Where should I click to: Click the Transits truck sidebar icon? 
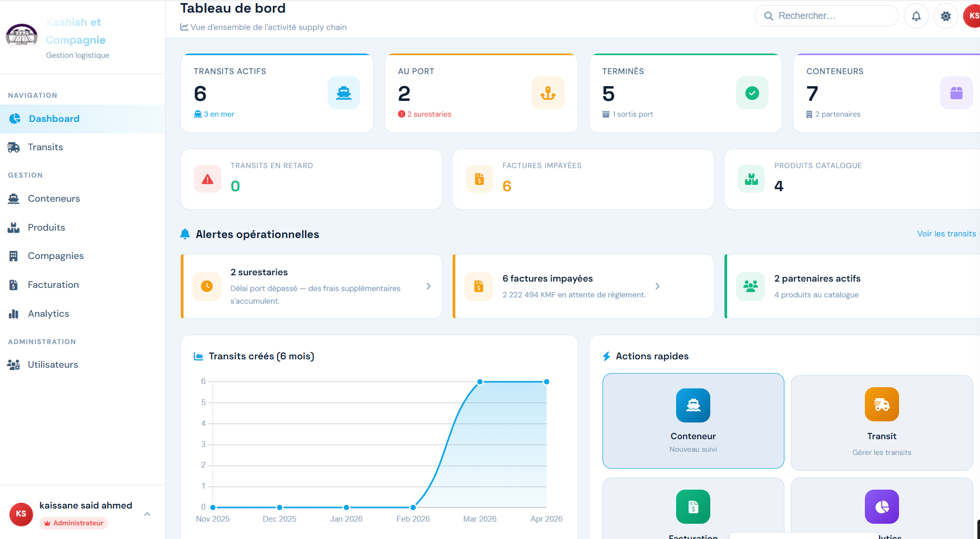tap(14, 148)
